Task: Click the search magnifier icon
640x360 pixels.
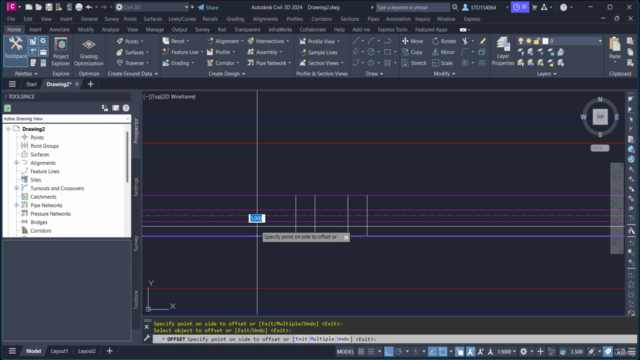Action: tap(455, 7)
